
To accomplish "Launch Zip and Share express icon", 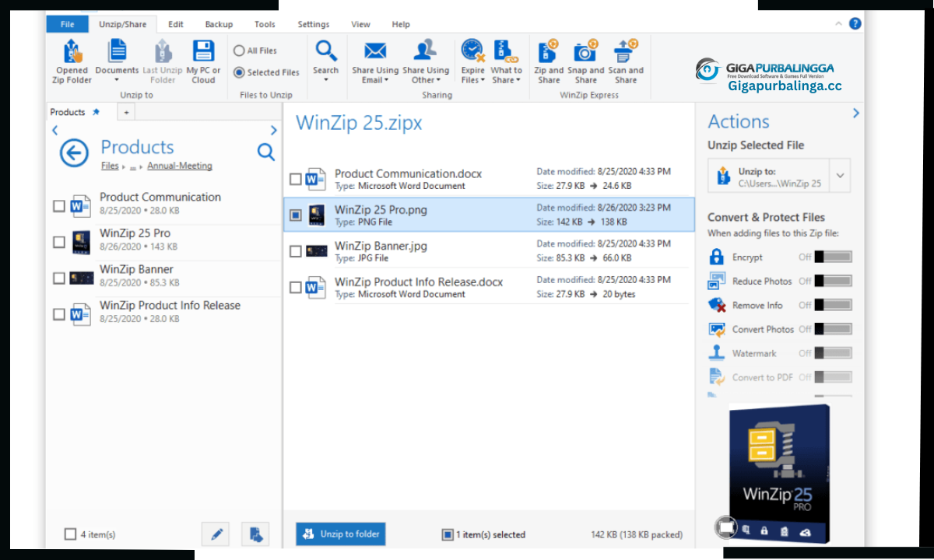I will pyautogui.click(x=549, y=51).
